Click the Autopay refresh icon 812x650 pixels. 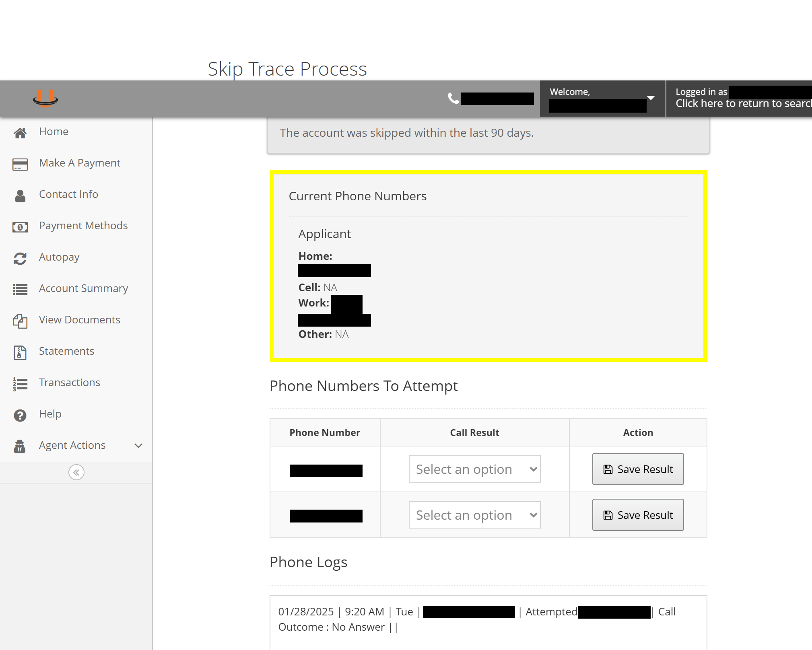coord(20,258)
